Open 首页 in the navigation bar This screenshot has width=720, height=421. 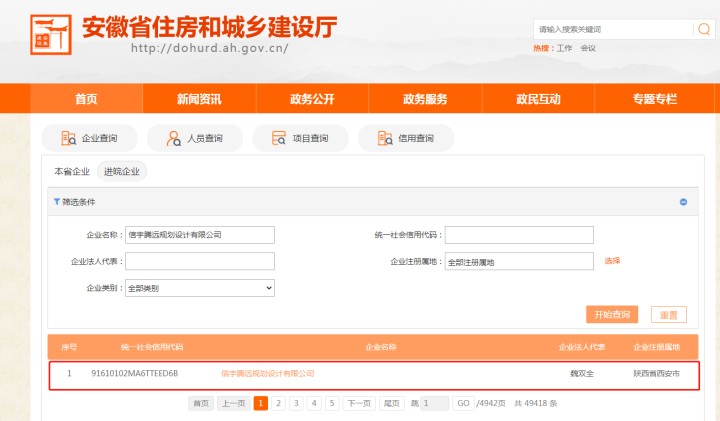coord(86,99)
